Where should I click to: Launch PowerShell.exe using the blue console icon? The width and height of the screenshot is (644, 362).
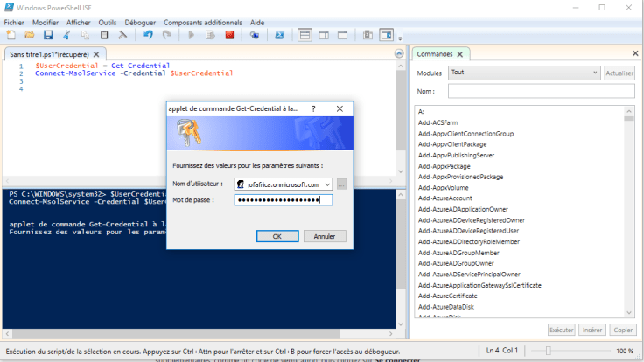[x=280, y=35]
